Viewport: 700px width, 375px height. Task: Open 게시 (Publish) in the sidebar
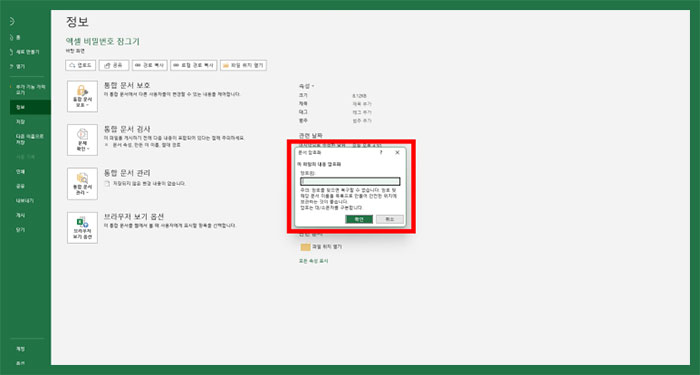click(21, 215)
